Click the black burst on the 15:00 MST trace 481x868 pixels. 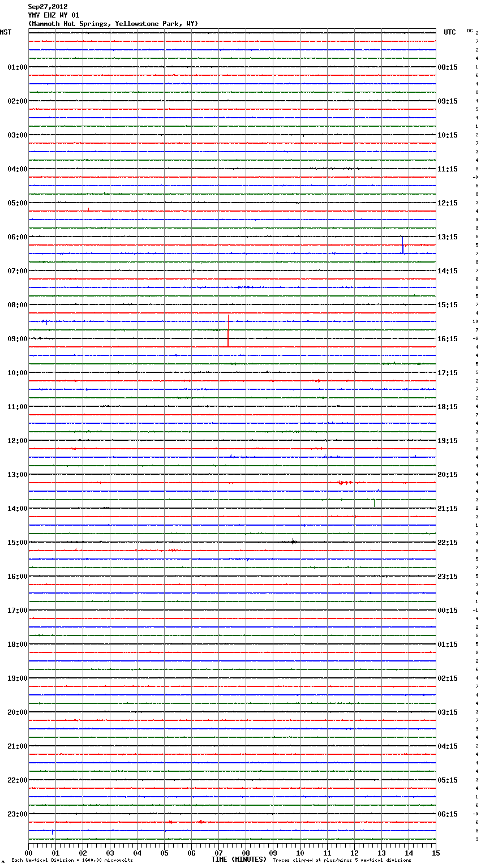click(293, 542)
